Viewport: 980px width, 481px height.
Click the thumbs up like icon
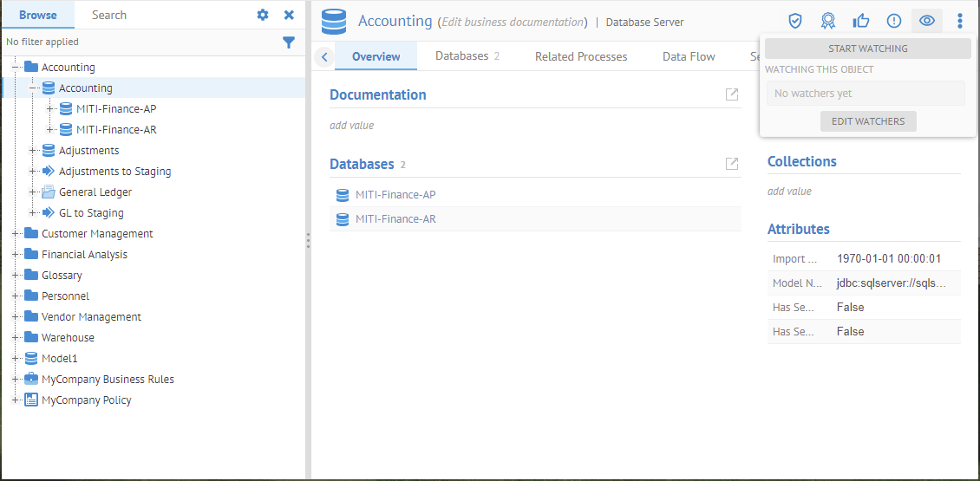click(x=861, y=21)
